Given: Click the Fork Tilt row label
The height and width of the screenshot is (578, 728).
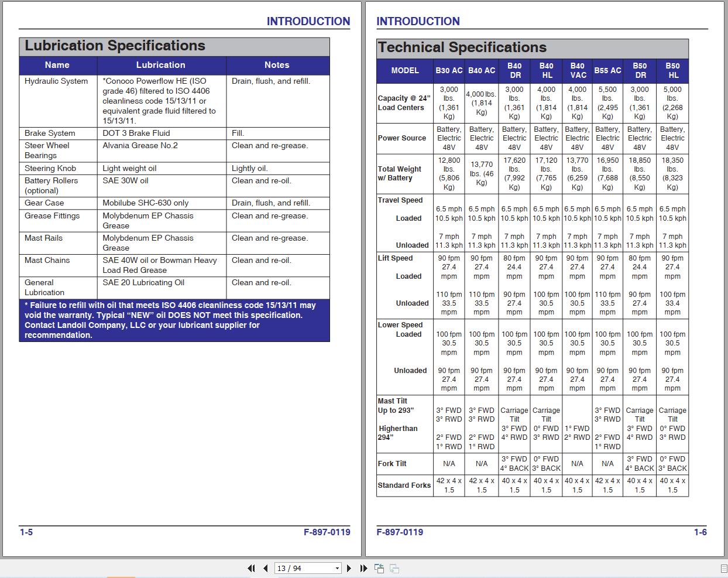Looking at the screenshot, I should tap(392, 464).
